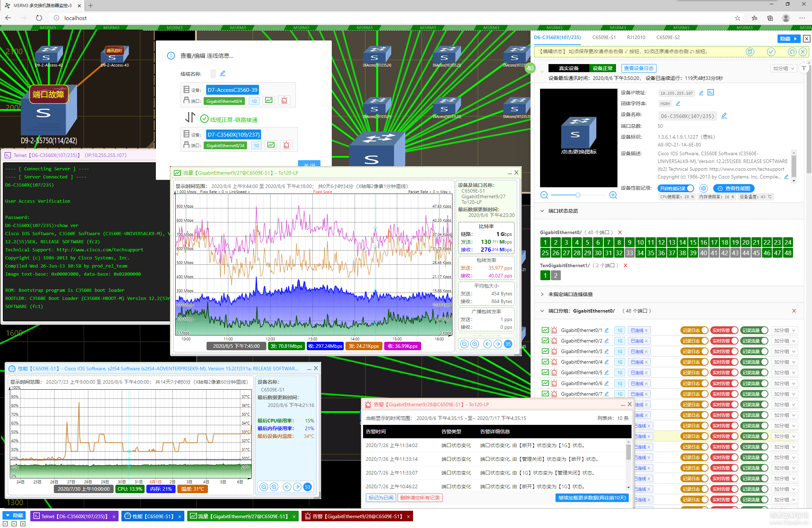Toggle real-time alarm for GigabitEthernet0/6
This screenshot has width=812, height=528.
(724, 383)
